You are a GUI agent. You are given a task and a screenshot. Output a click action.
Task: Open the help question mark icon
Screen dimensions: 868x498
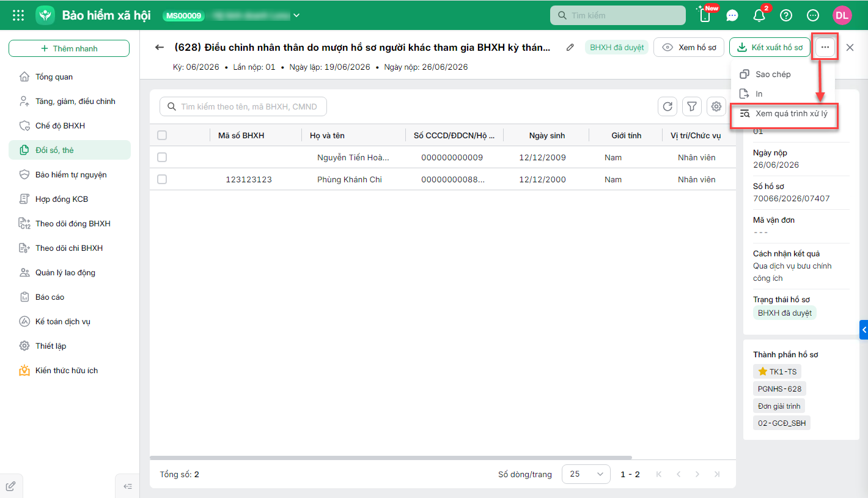click(786, 16)
